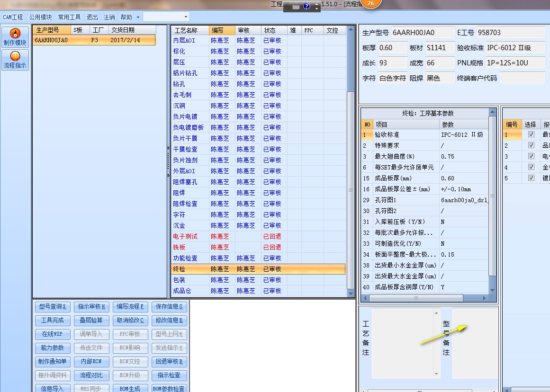Click inside the 工艺备注 text area
This screenshot has width=550, height=392.
(402, 343)
